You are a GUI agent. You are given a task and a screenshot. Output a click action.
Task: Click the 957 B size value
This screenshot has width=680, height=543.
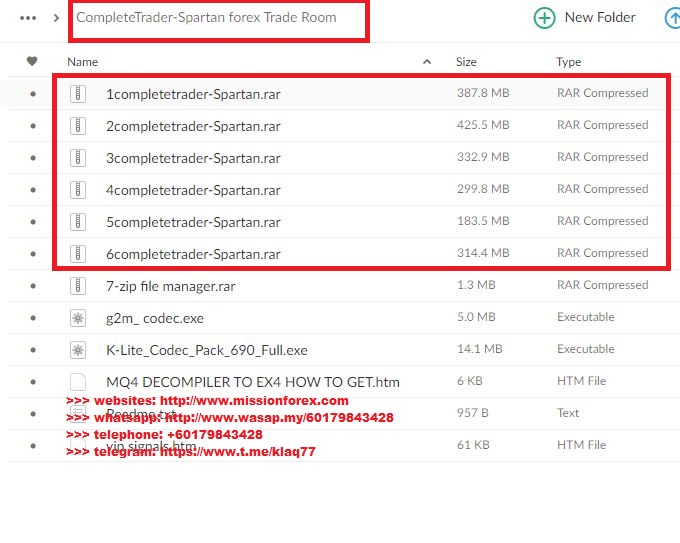[x=473, y=413]
